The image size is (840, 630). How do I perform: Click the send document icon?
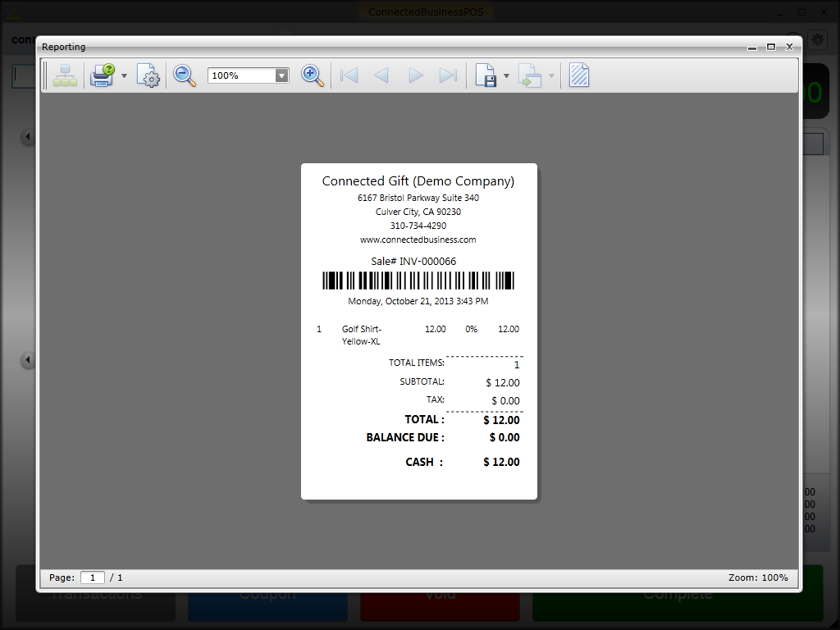(530, 76)
